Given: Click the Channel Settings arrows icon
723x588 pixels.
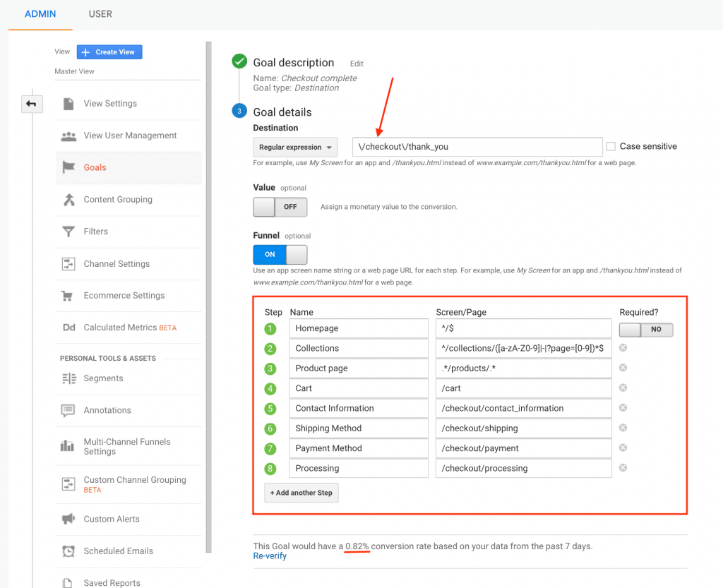Looking at the screenshot, I should pyautogui.click(x=68, y=263).
